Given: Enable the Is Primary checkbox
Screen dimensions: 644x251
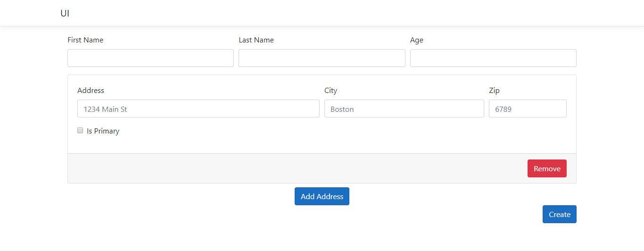Looking at the screenshot, I should (x=80, y=130).
